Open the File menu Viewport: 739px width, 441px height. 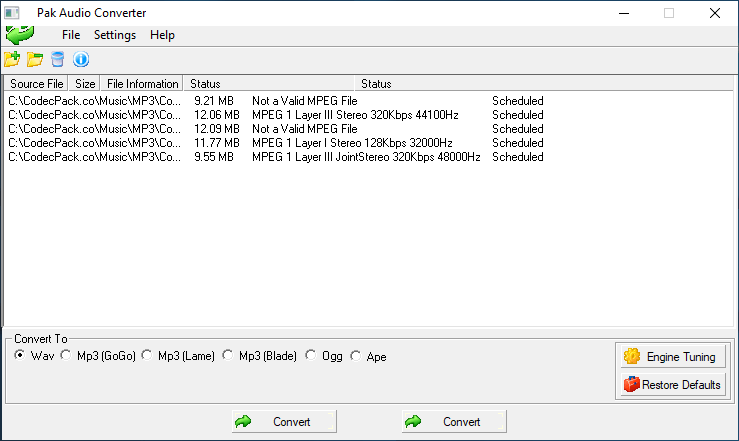pos(71,35)
